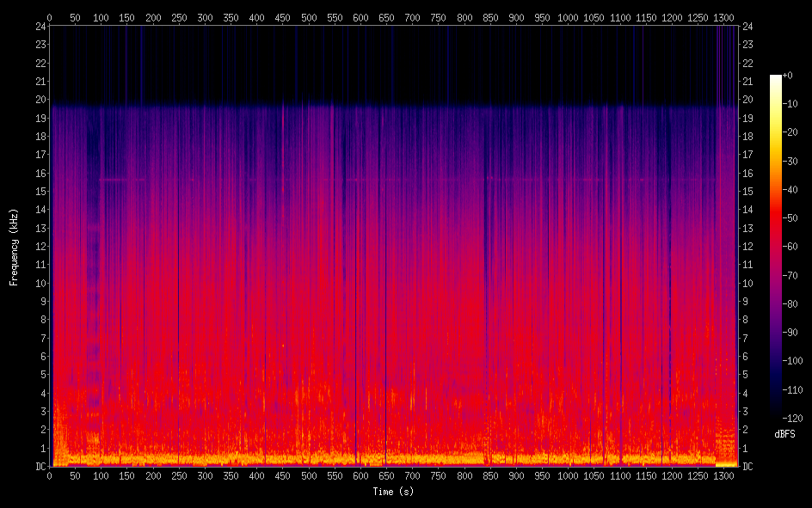
Task: Click the "650" mark on the bottom time axis
Action: tap(387, 476)
